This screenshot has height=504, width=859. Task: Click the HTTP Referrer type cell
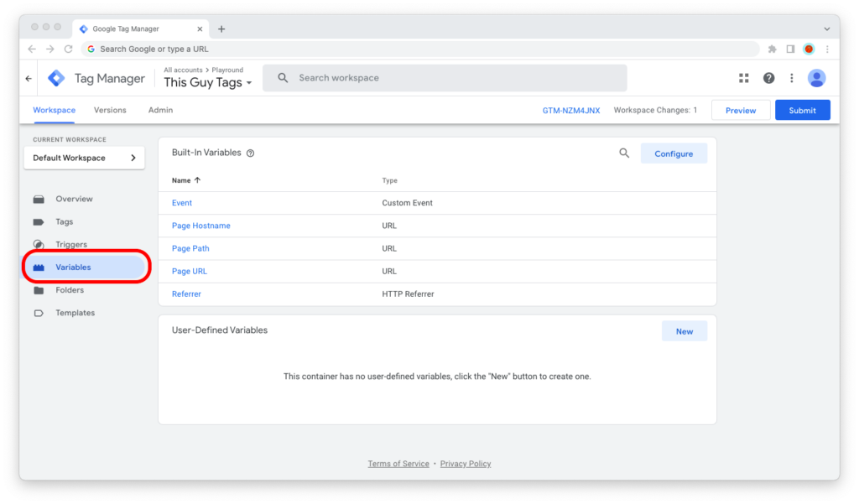point(408,294)
